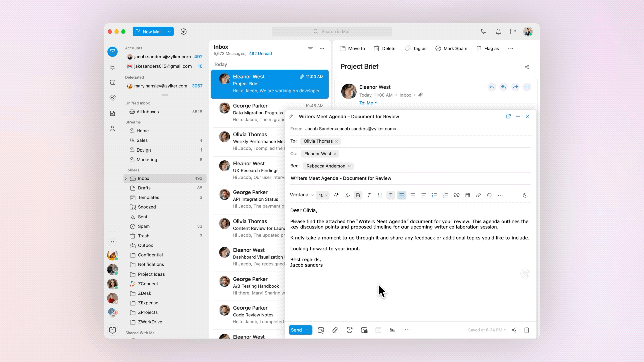Viewport: 644px width, 362px height.
Task: Open the Verdana font family dropdown
Action: tap(302, 195)
